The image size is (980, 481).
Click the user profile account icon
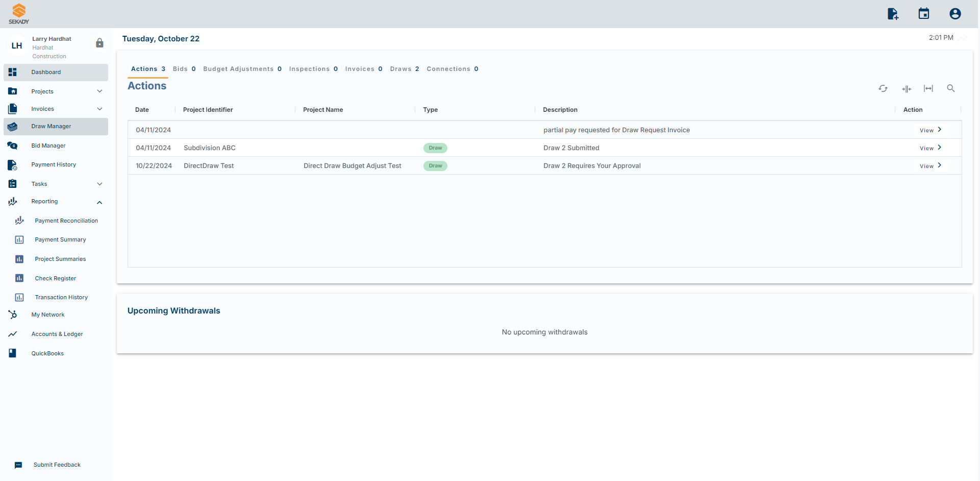[x=955, y=14]
